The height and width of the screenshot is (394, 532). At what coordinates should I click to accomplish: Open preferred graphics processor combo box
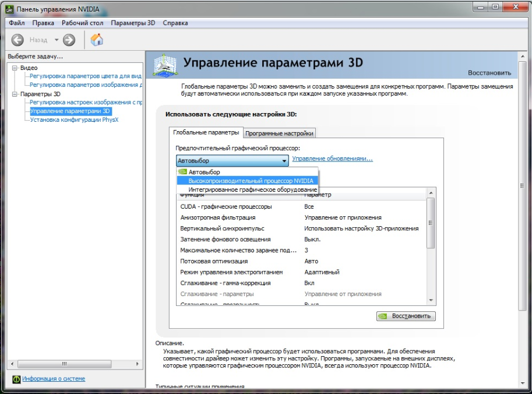coord(232,160)
